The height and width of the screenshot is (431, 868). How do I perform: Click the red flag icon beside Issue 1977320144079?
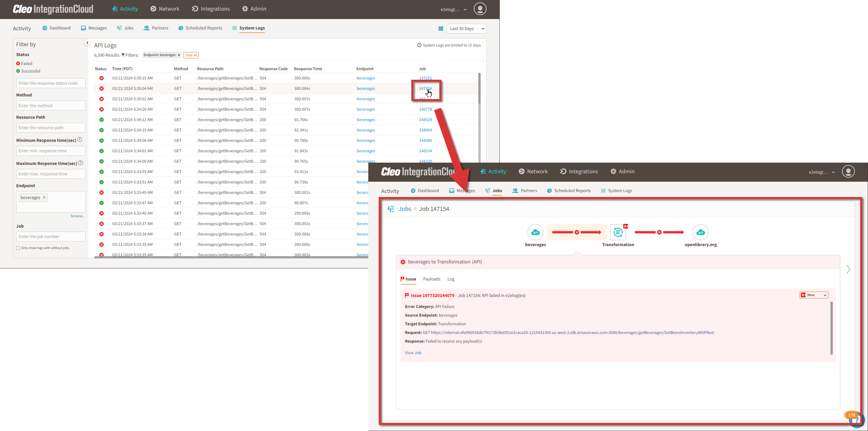(x=407, y=296)
